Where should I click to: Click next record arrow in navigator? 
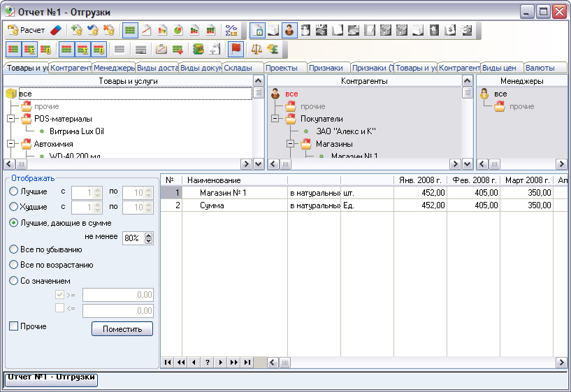[220, 362]
